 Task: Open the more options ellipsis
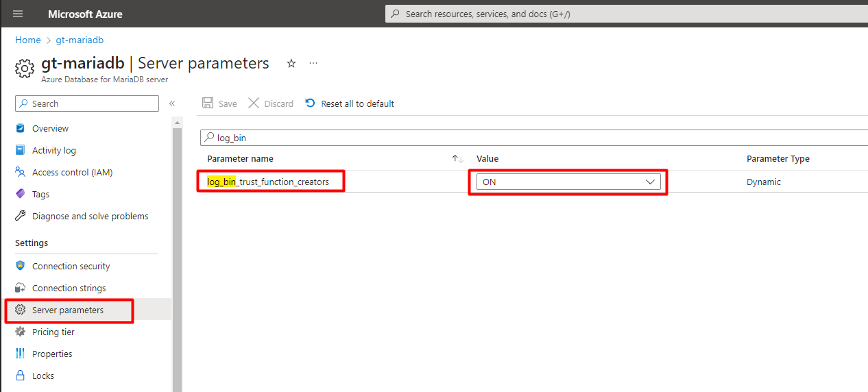(313, 63)
